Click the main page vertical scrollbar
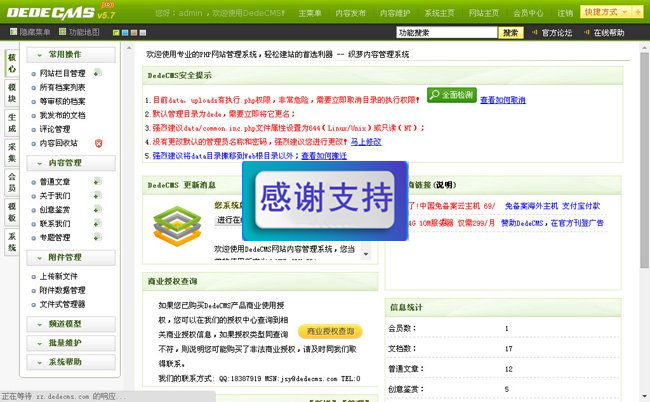650x402 pixels. click(644, 160)
